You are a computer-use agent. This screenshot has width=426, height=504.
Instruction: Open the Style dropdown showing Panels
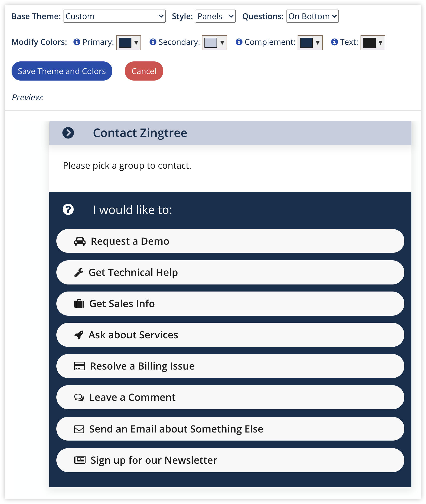pos(215,16)
